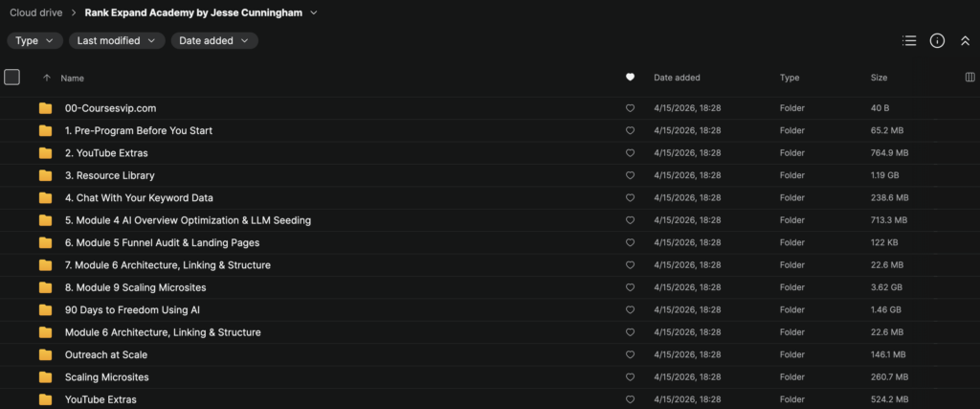Click the favorites heart column header
980x409 pixels.
click(x=630, y=78)
